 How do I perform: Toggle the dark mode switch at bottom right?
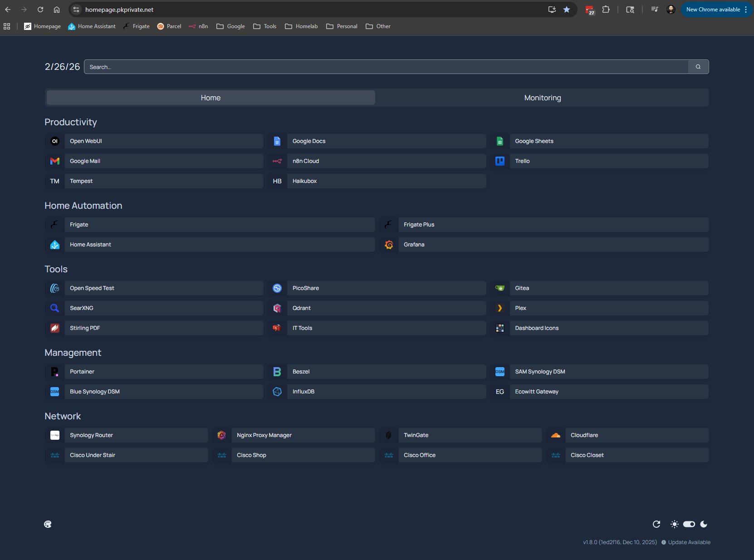689,524
